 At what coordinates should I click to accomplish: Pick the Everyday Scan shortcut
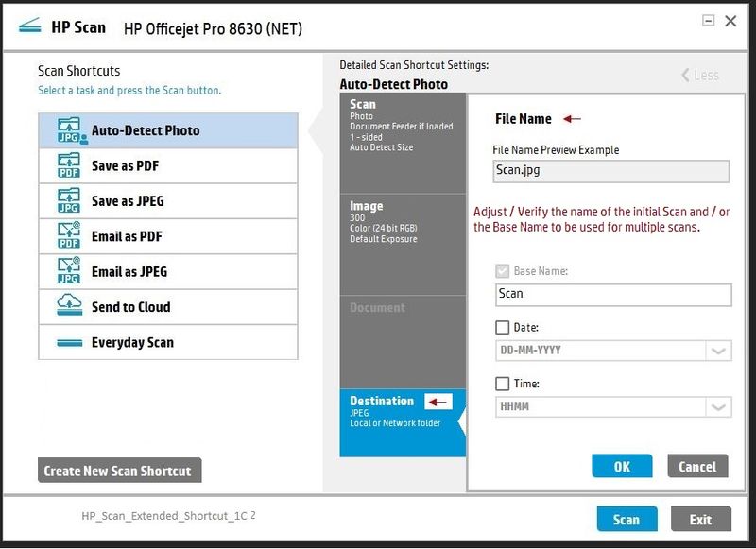pos(168,342)
